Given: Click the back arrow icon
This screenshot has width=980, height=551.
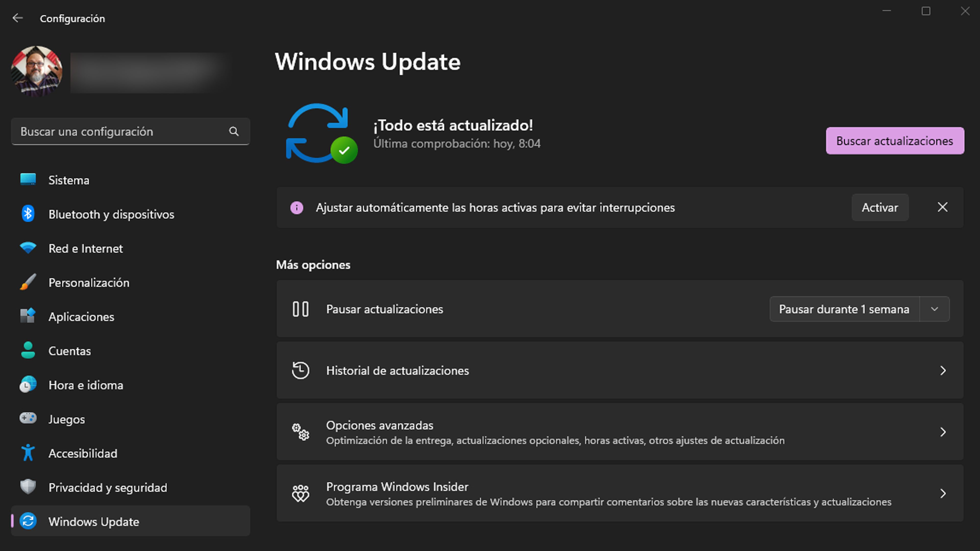Looking at the screenshot, I should point(18,18).
